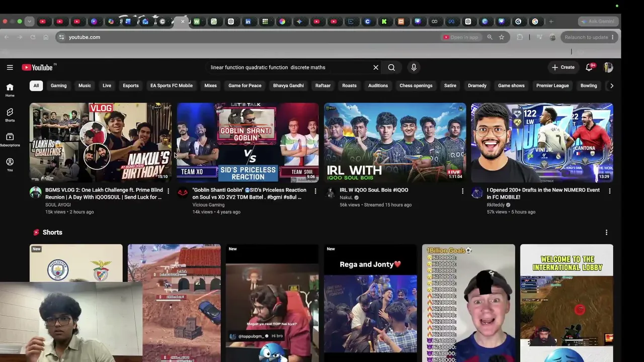Select the Gaming filter chip
Viewport: 644px width, 362px height.
[x=58, y=86]
